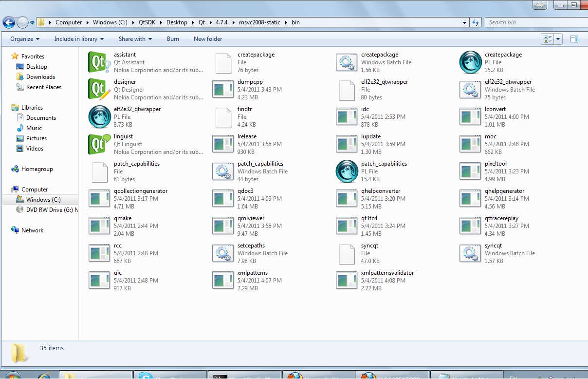Select the createpackage PL file icon
588x379 pixels.
tap(470, 62)
